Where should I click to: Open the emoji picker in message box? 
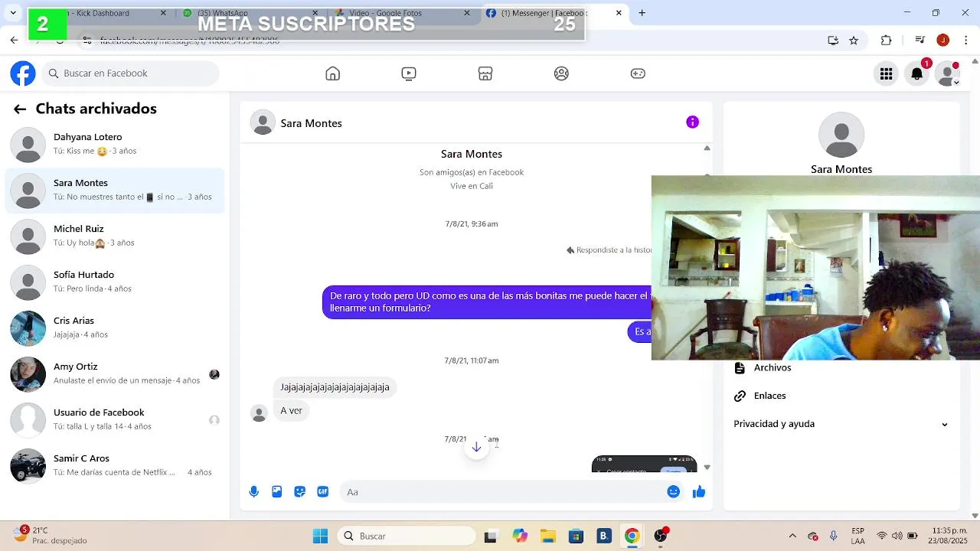(674, 492)
